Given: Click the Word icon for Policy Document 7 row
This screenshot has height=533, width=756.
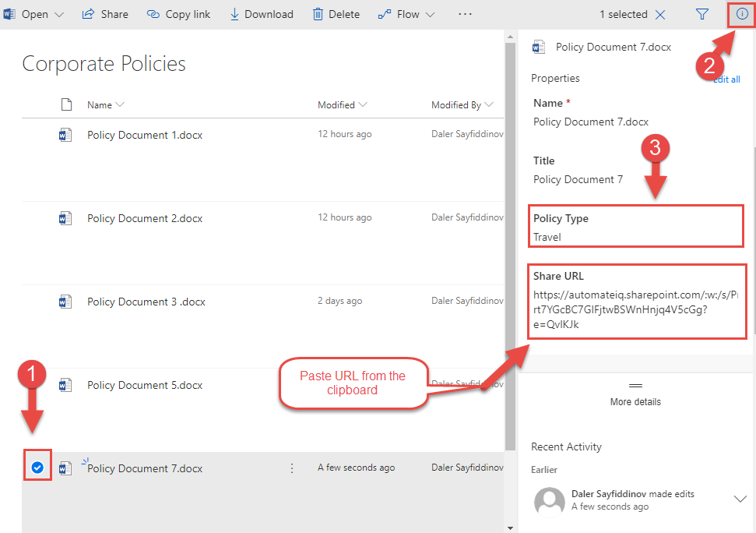Looking at the screenshot, I should (65, 468).
